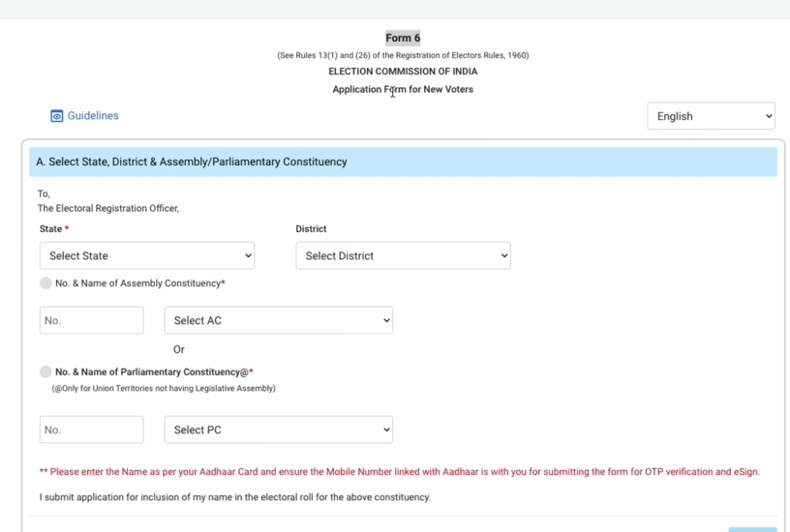Select the Assembly Constituency radio button

[x=46, y=283]
